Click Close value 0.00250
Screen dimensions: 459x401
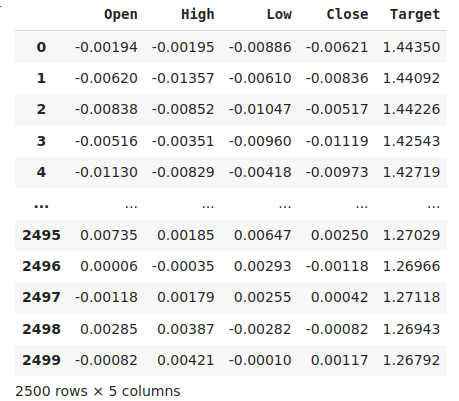click(x=340, y=235)
